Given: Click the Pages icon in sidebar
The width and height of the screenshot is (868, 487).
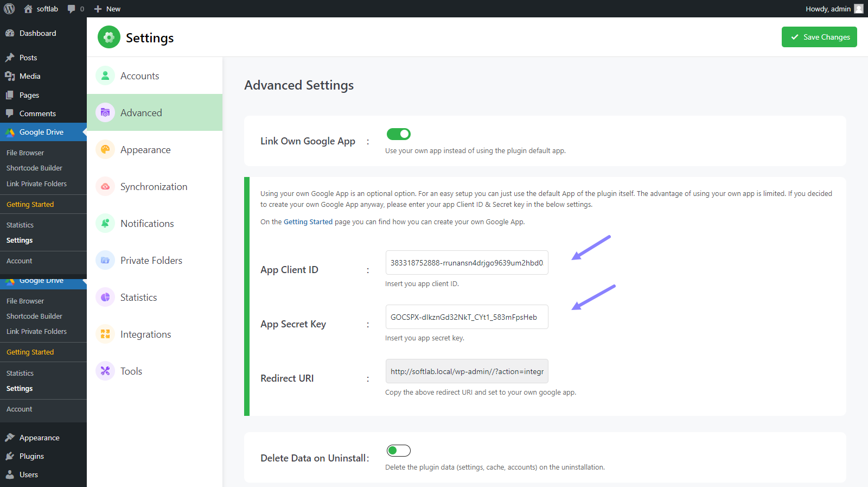Looking at the screenshot, I should tap(10, 95).
